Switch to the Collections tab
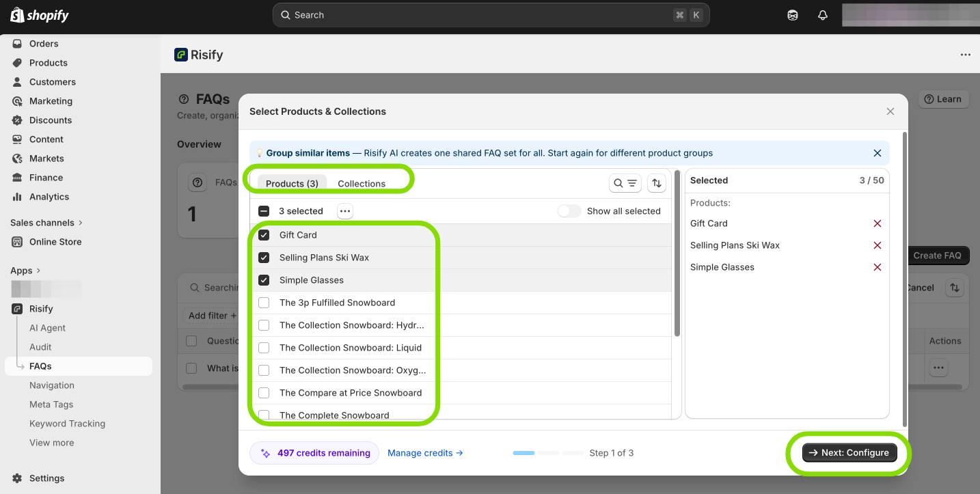The image size is (980, 494). click(x=362, y=184)
